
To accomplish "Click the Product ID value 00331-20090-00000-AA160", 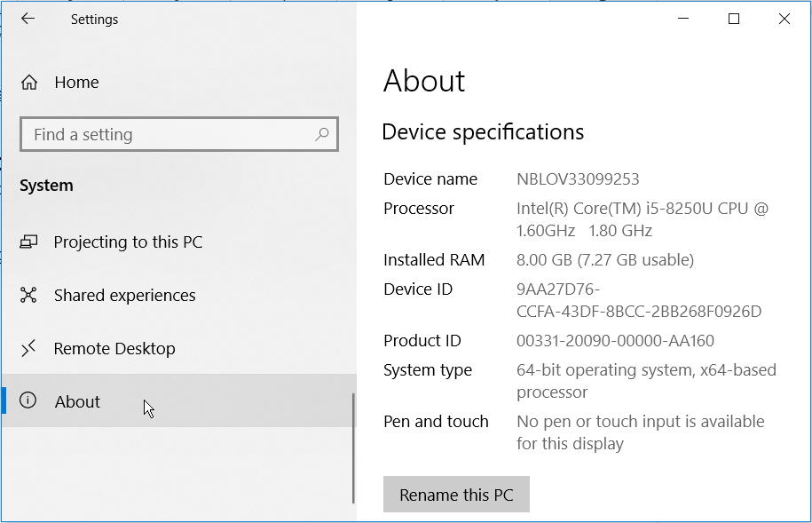I will (615, 341).
